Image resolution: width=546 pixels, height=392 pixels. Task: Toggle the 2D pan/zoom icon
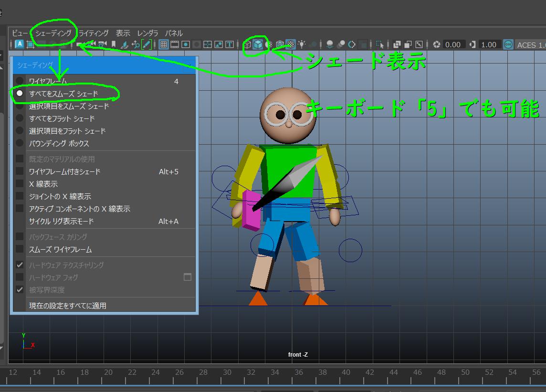136,44
